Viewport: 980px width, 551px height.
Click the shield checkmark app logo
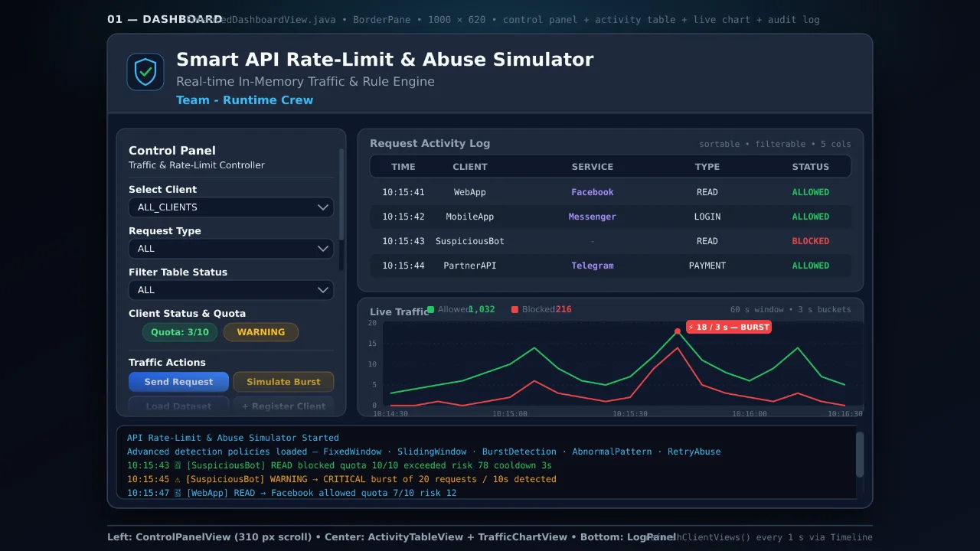coord(145,72)
